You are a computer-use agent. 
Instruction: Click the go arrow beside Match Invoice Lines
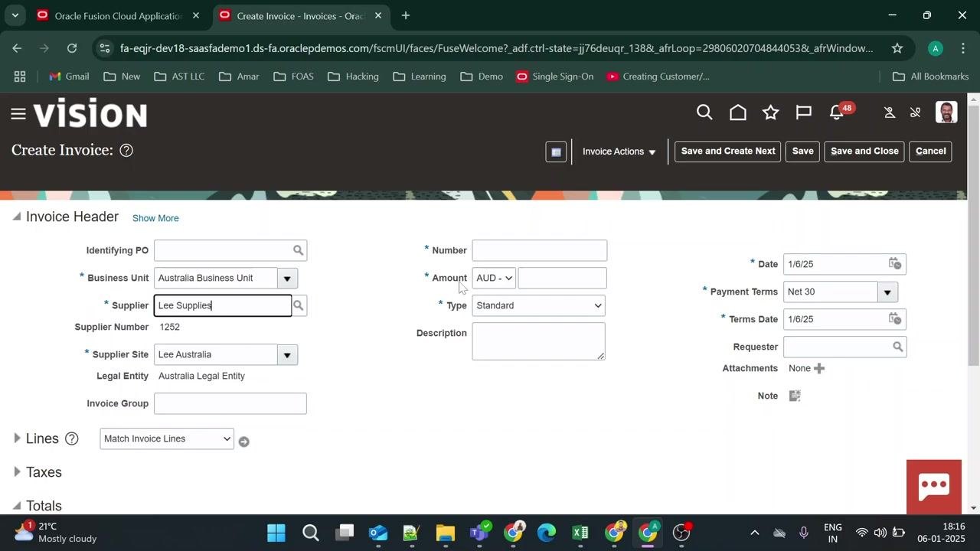tap(243, 442)
